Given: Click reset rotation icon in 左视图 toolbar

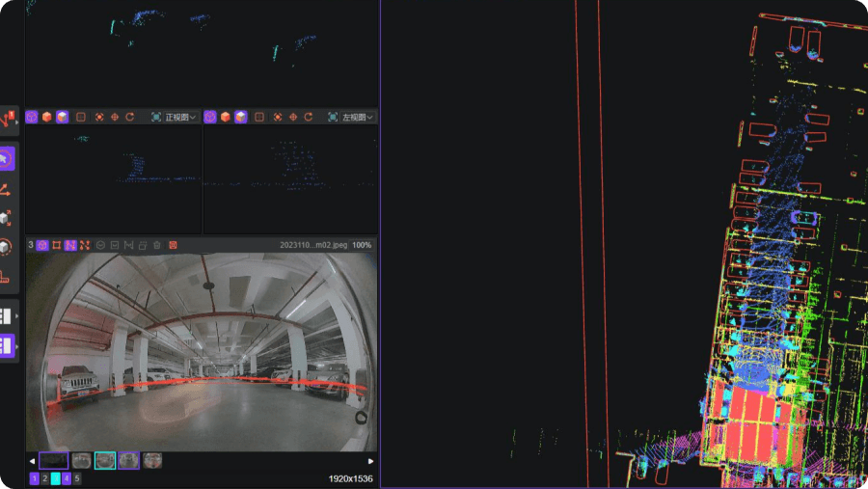Looking at the screenshot, I should coord(309,117).
